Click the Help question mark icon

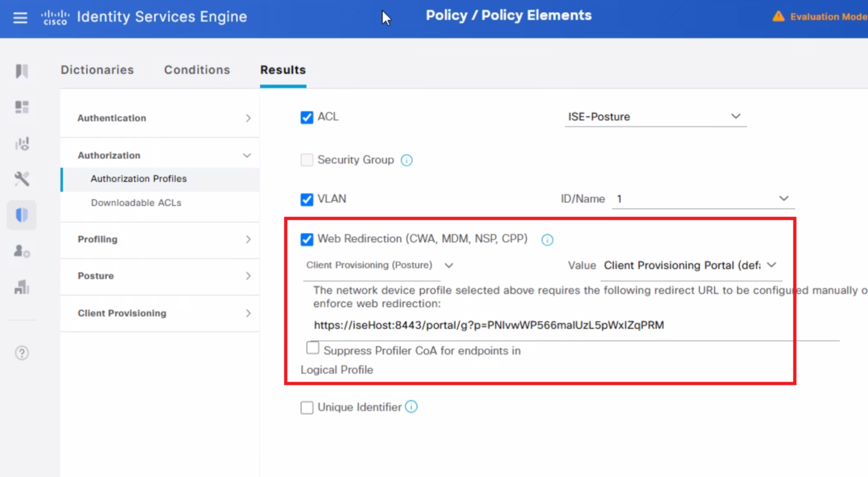[x=21, y=353]
